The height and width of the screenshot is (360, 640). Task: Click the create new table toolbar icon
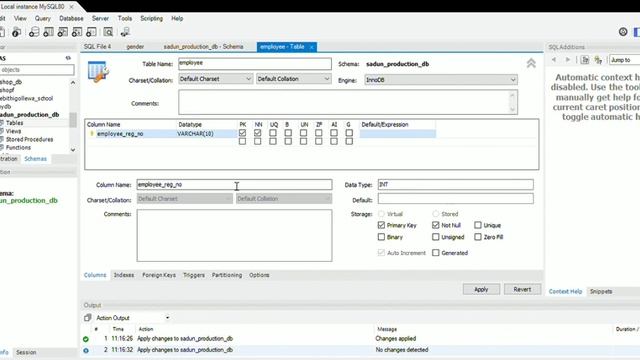(x=48, y=32)
